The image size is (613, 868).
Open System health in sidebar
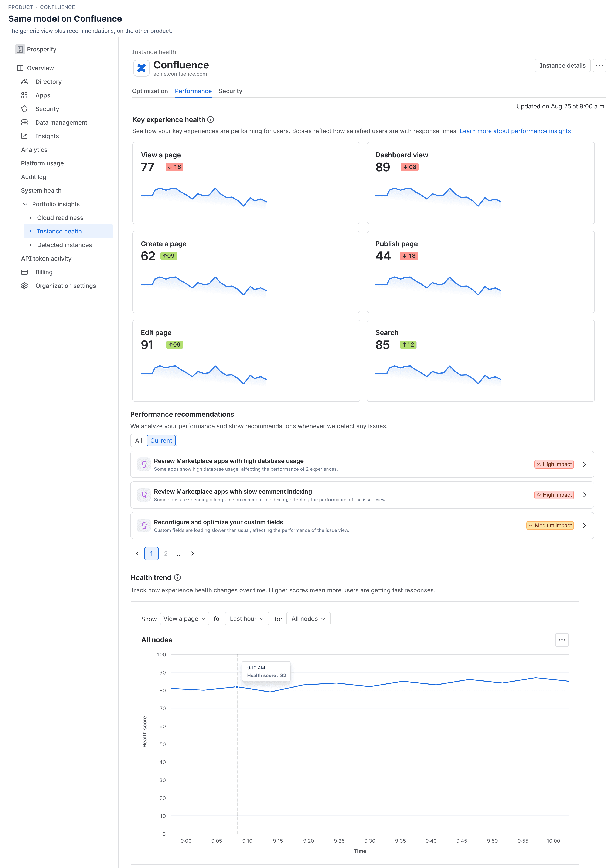tap(41, 190)
